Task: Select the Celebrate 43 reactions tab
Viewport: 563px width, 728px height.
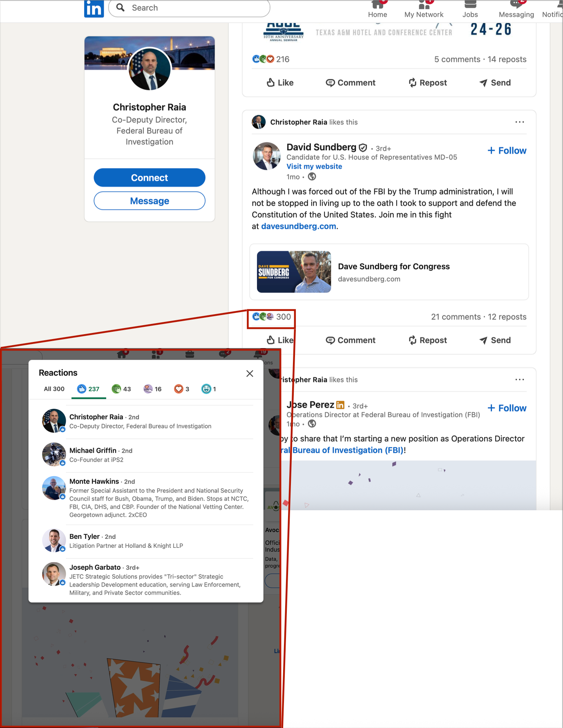Action: (121, 389)
